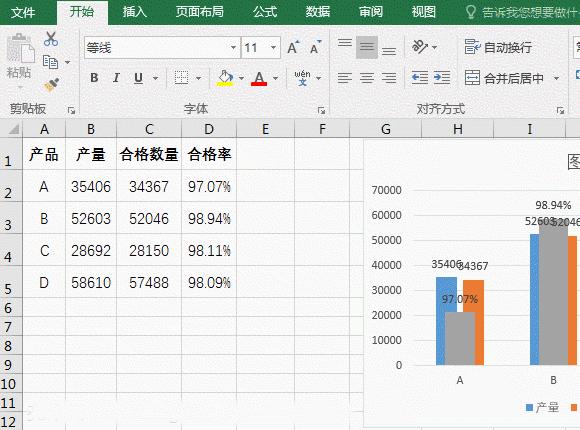Click the 产量 legend entry in chart
The height and width of the screenshot is (430, 580).
pos(542,407)
